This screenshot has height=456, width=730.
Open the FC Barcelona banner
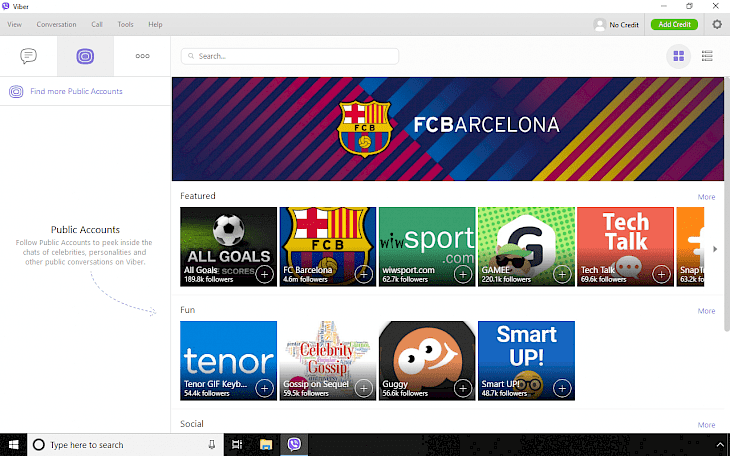pos(447,129)
